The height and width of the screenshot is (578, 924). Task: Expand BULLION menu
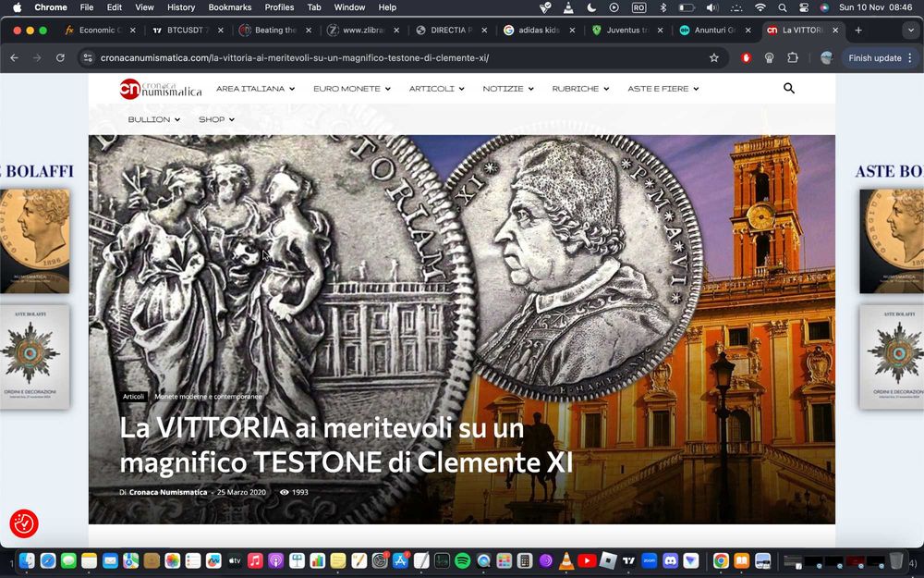click(x=153, y=119)
